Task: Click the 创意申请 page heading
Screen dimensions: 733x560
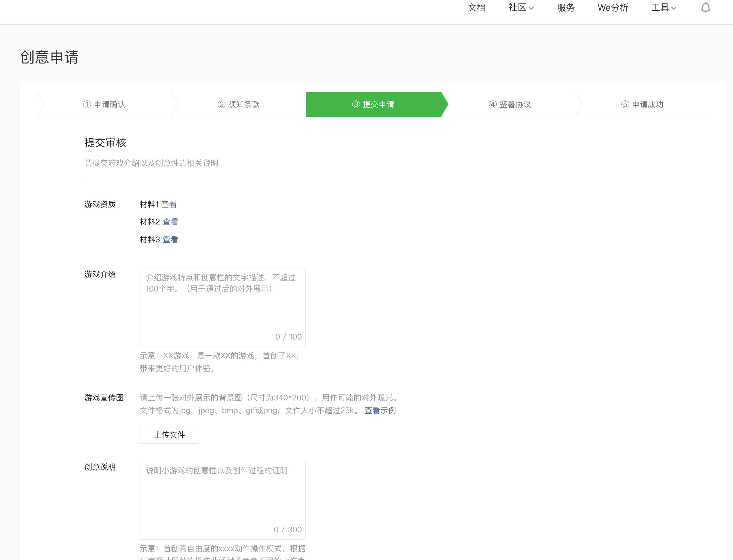Action: tap(49, 57)
